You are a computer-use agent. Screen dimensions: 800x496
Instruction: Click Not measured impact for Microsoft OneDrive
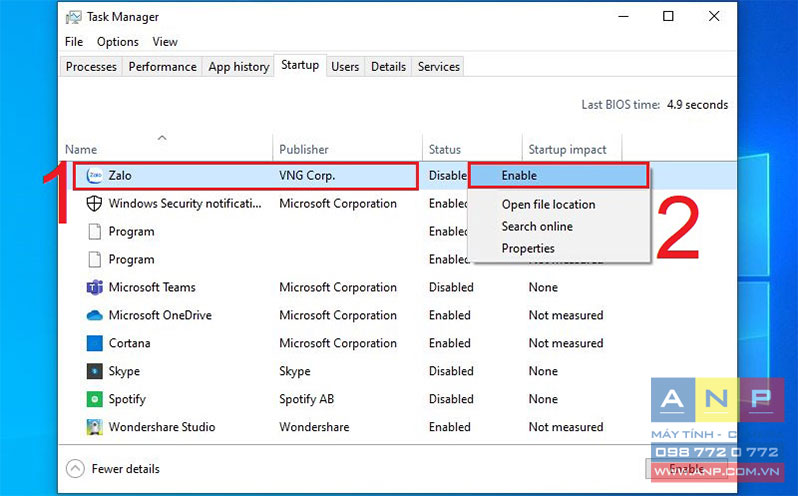[x=566, y=315]
